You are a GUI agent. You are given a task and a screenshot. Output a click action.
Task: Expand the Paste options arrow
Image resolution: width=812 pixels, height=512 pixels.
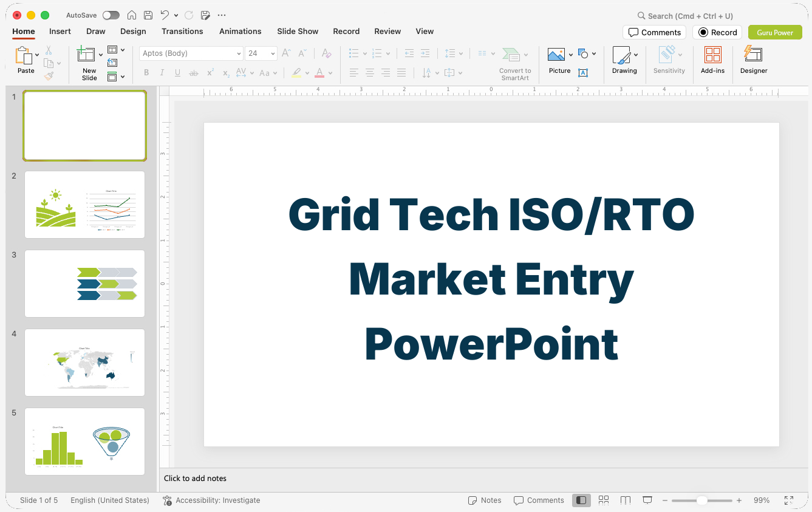point(37,55)
